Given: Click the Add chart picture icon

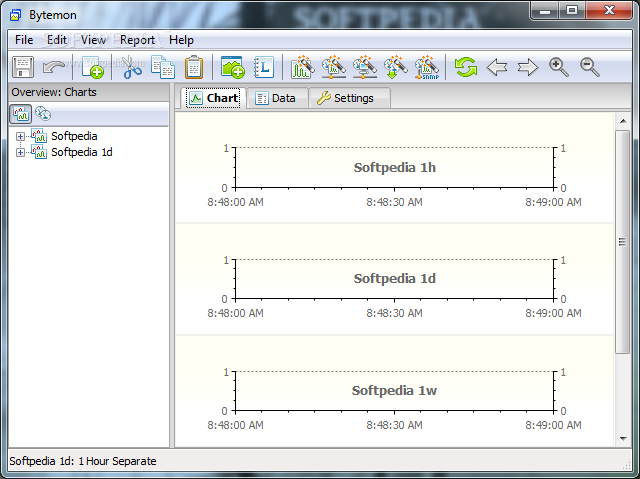Looking at the screenshot, I should pyautogui.click(x=233, y=67).
